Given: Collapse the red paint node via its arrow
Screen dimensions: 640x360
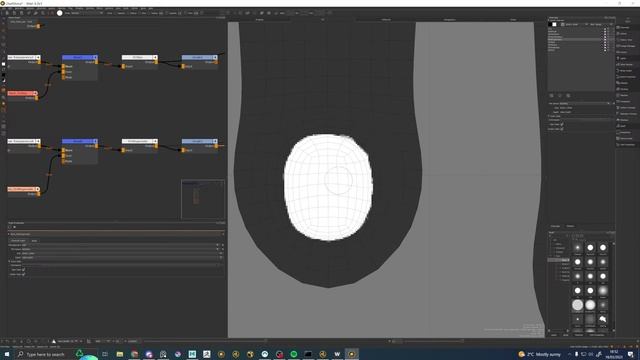Looking at the screenshot, I should tap(36, 93).
